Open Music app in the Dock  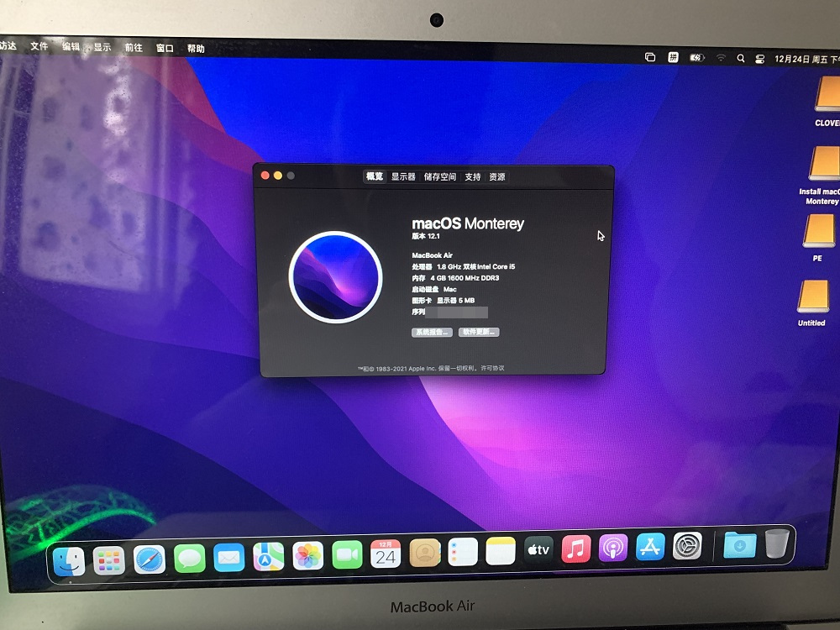point(576,549)
